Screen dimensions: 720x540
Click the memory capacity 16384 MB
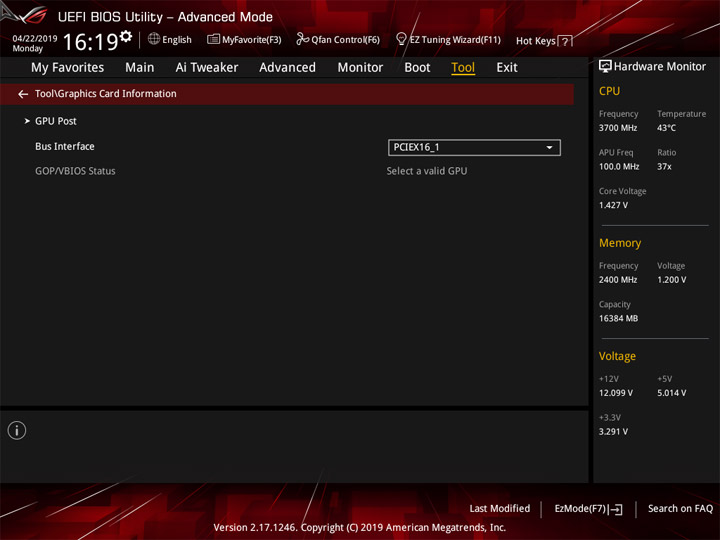click(x=618, y=318)
